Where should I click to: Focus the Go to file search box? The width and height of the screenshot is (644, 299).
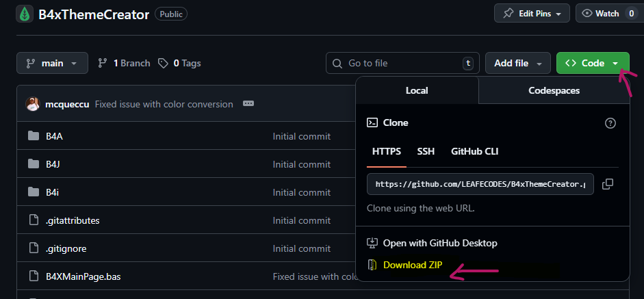pos(402,63)
